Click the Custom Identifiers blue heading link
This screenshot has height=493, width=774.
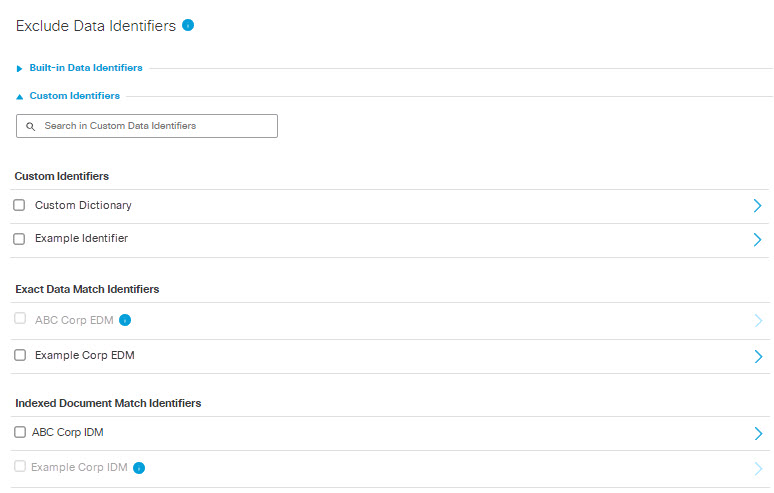75,96
